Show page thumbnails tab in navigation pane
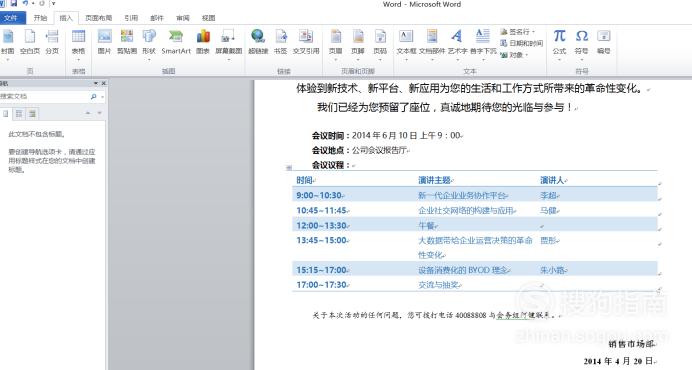 coord(19,114)
